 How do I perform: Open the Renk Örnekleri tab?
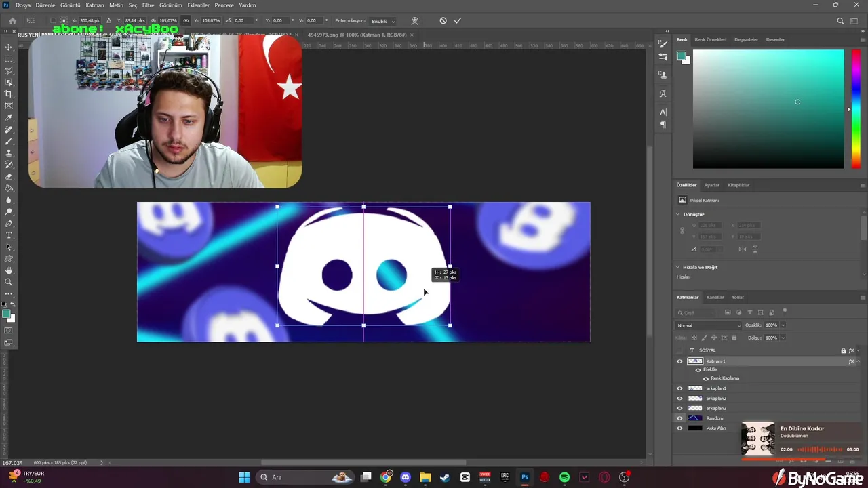710,39
